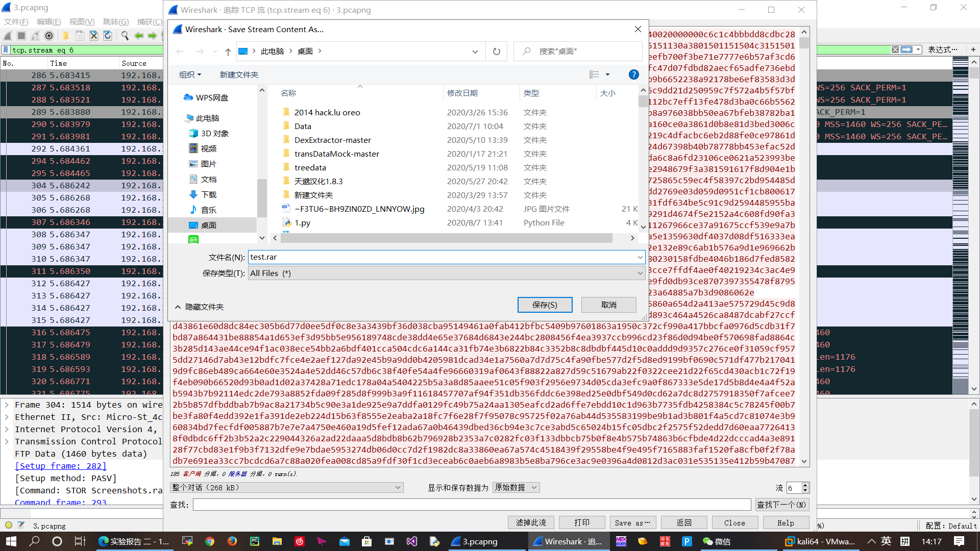Select the 1.py Python file
Image resolution: width=980 pixels, height=551 pixels.
pos(302,223)
